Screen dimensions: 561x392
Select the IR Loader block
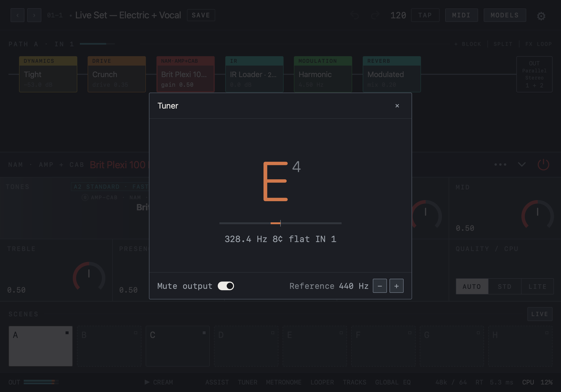[254, 74]
